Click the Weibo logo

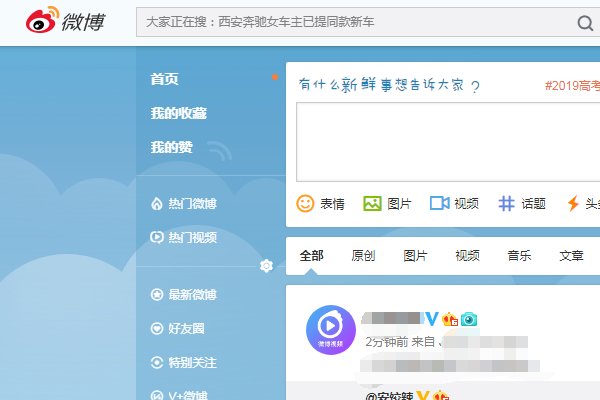65,20
